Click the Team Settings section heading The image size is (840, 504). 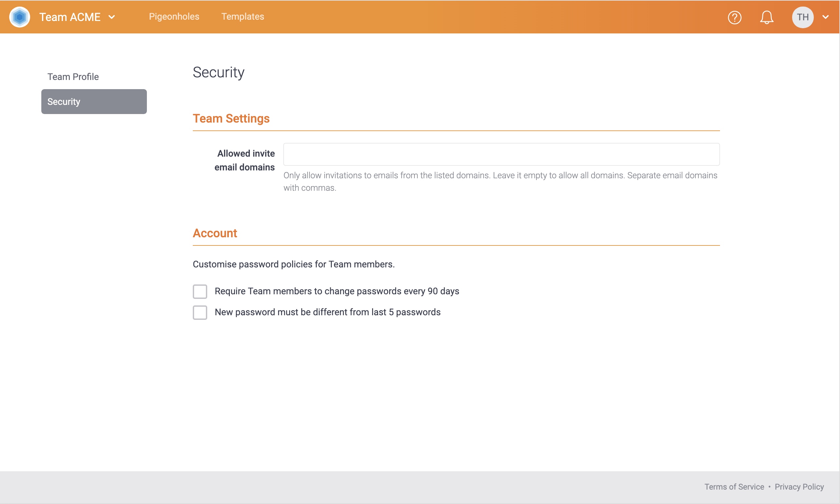(231, 119)
